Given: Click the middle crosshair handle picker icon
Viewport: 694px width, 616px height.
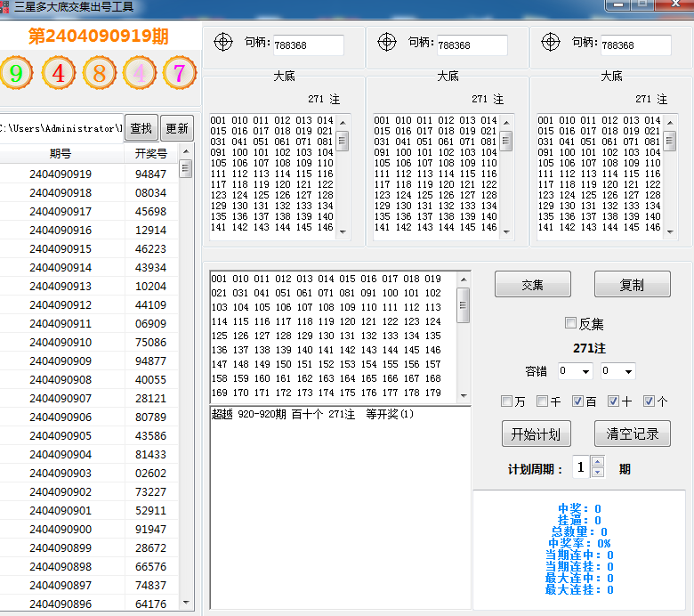Looking at the screenshot, I should click(x=386, y=42).
